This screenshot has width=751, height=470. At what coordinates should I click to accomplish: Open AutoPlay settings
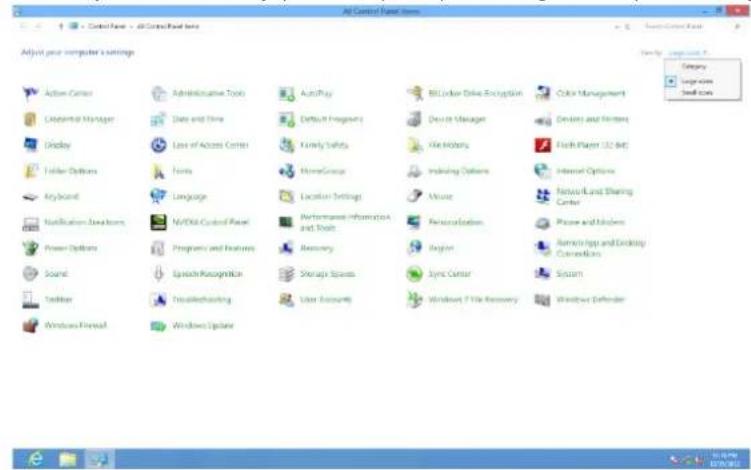click(x=306, y=93)
